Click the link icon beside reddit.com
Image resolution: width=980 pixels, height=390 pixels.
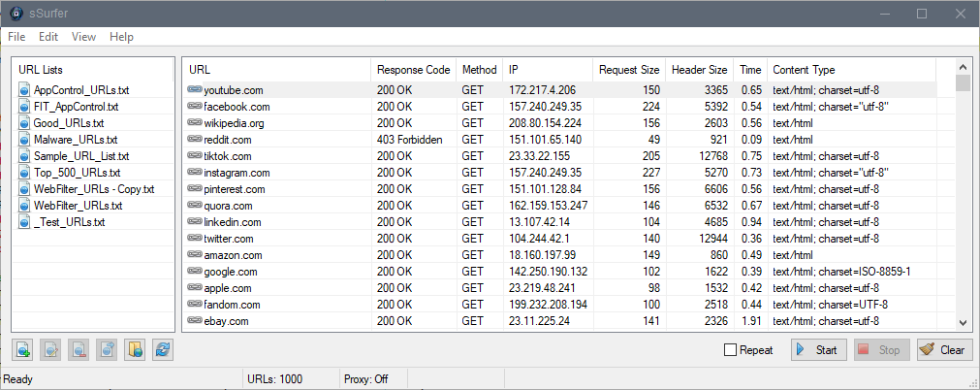[195, 140]
